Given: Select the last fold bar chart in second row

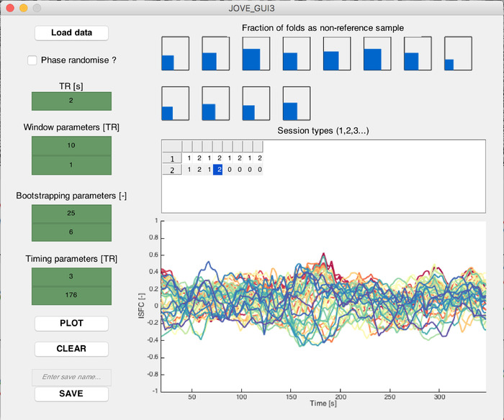Looking at the screenshot, I should (296, 104).
